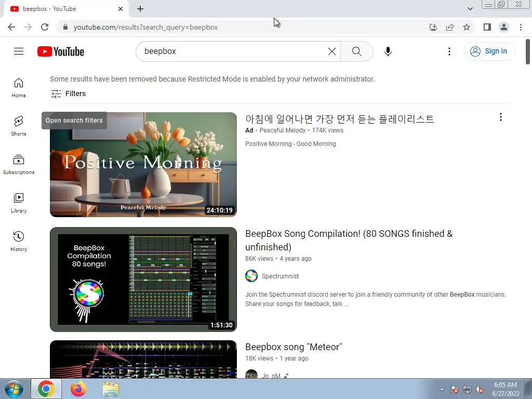The width and height of the screenshot is (532, 399).
Task: Click the Sign in button
Action: 489,51
